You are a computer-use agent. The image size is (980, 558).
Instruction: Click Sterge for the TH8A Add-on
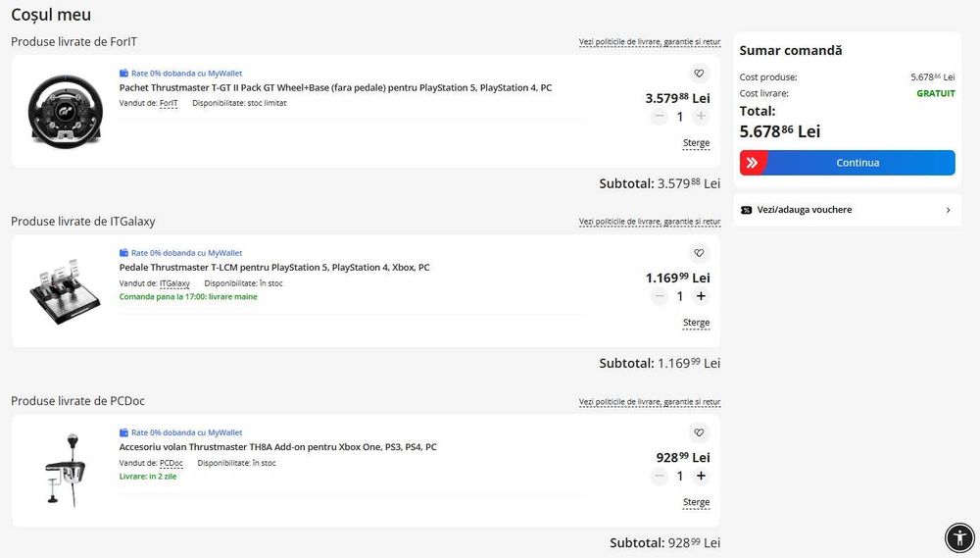click(x=696, y=502)
